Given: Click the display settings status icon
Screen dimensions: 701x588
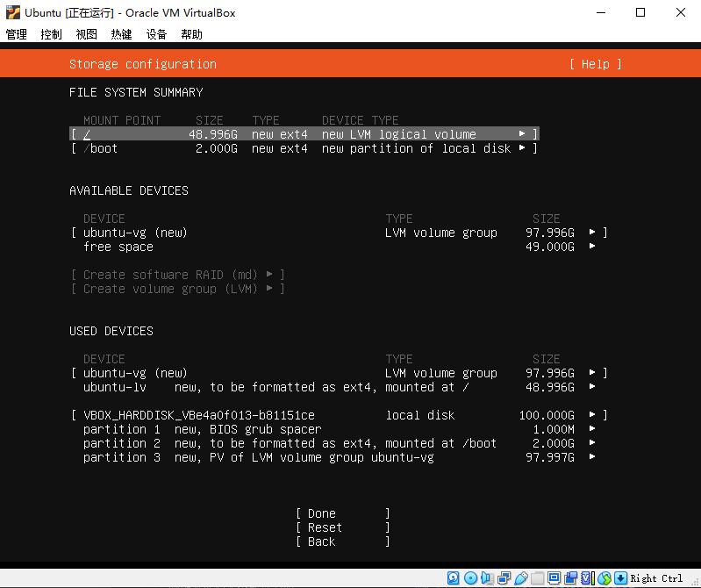Looking at the screenshot, I should coord(554,577).
